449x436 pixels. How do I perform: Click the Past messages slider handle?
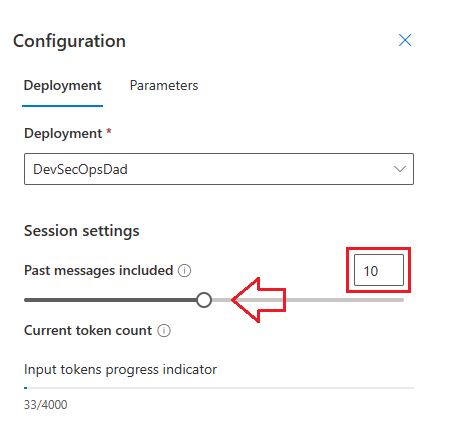click(204, 300)
